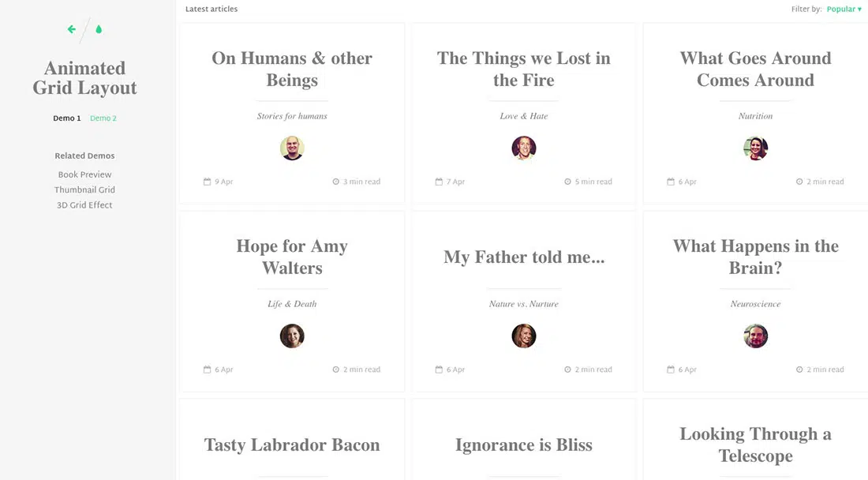This screenshot has width=868, height=480.
Task: Click author avatar on Hope for Amy Walters
Action: [x=292, y=336]
